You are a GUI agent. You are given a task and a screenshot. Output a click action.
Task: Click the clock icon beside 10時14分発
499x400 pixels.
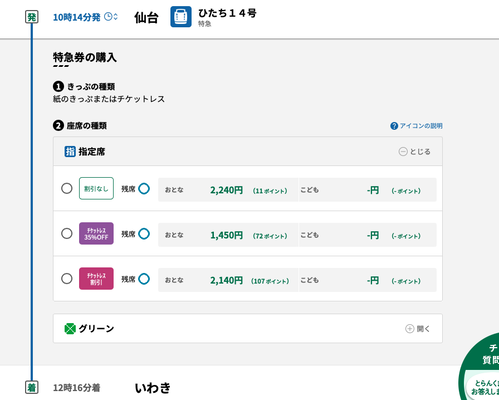[108, 16]
